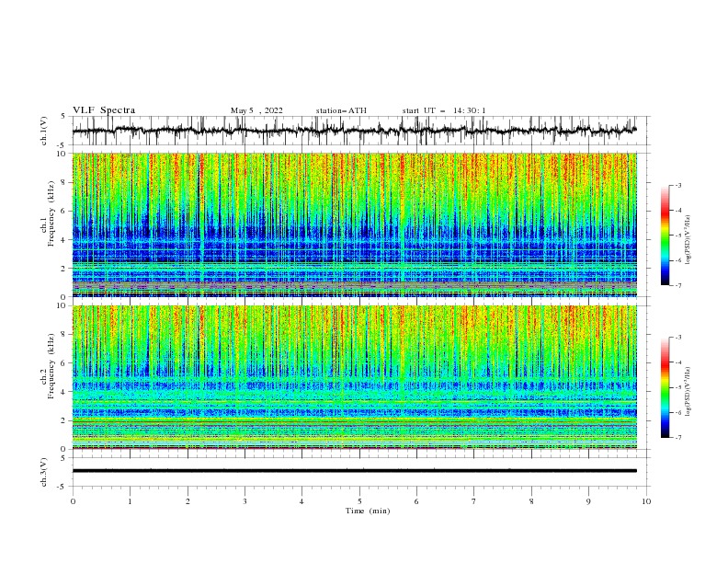Click the "8" kHz tick on ch.1 frequency axis
728x563 pixels.
point(64,182)
